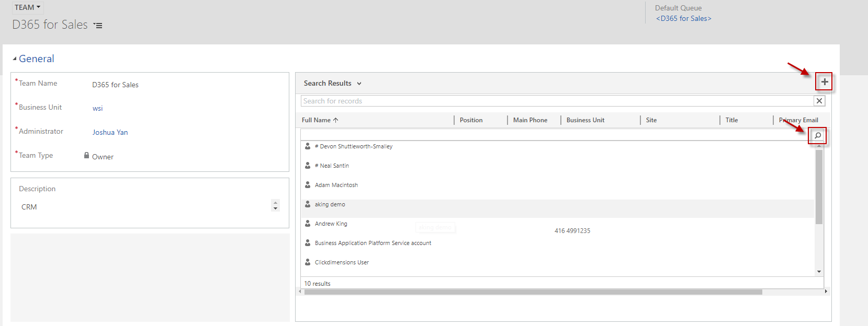Viewport: 868px width, 326px height.
Task: Click the Team Type field label
Action: coord(36,155)
